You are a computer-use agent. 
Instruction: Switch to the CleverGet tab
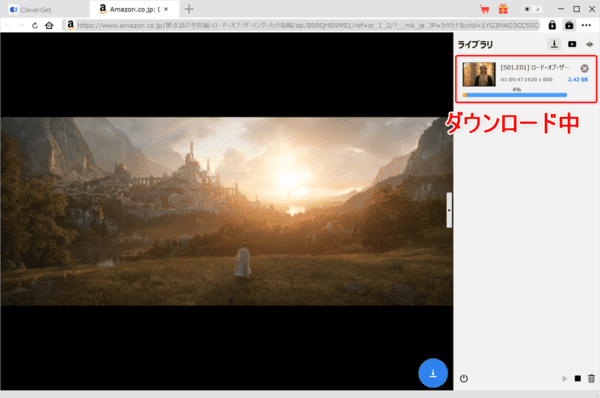[x=31, y=10]
